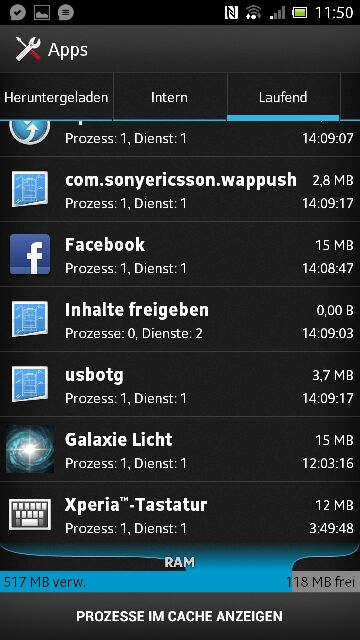Open the Galaxie Licht entry details
Viewport: 360px width, 640px height.
pyautogui.click(x=180, y=449)
